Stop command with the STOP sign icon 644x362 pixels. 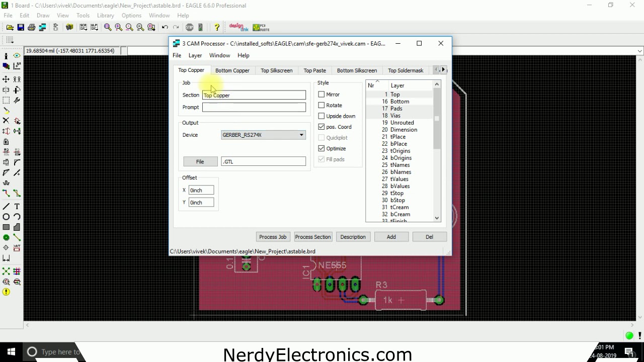(189, 27)
